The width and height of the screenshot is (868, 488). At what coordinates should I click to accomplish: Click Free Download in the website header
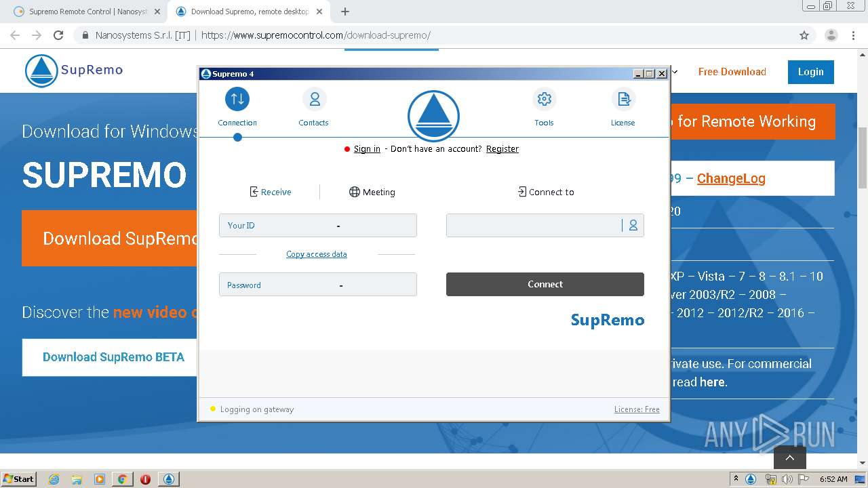pyautogui.click(x=732, y=72)
